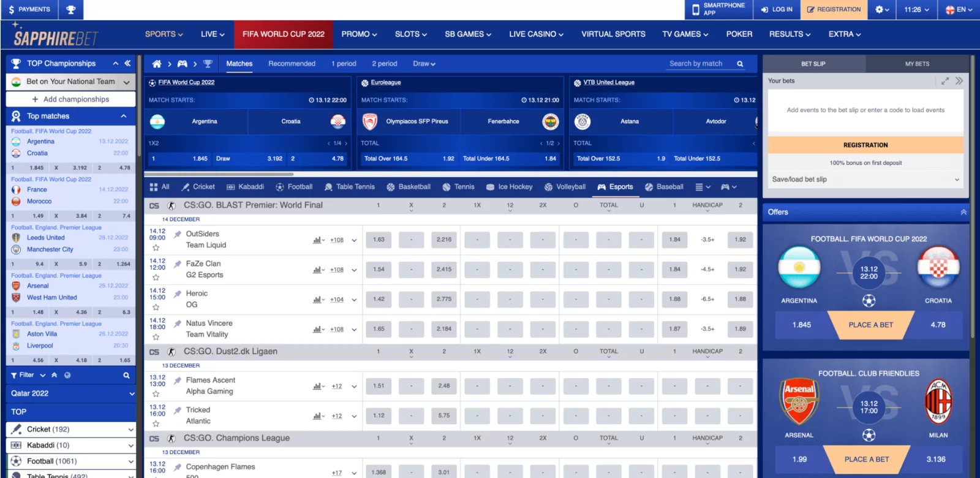Viewport: 980px width, 478px height.
Task: Select the Basketball sport filter
Action: click(409, 187)
